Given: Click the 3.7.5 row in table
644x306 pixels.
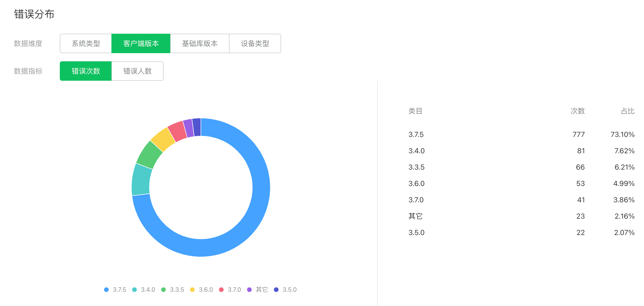Looking at the screenshot, I should 416,135.
